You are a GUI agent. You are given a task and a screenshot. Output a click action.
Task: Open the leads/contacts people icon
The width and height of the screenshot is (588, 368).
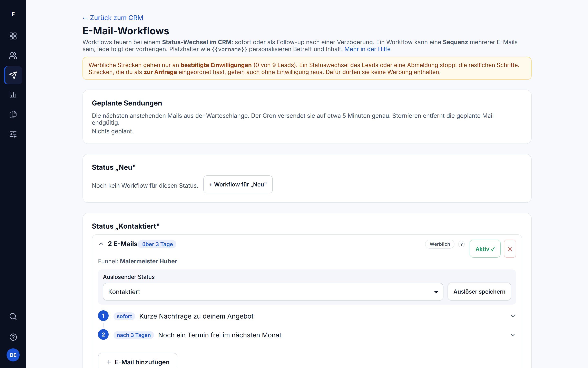tap(13, 56)
